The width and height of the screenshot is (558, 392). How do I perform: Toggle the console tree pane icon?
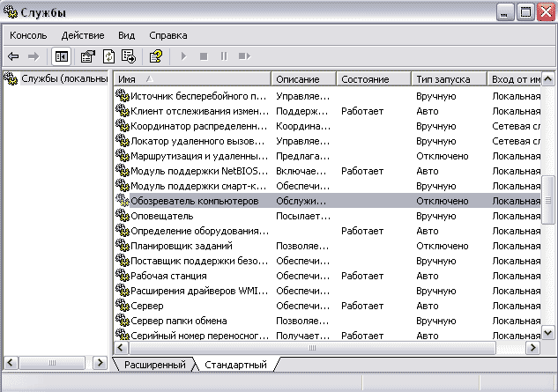[x=61, y=56]
